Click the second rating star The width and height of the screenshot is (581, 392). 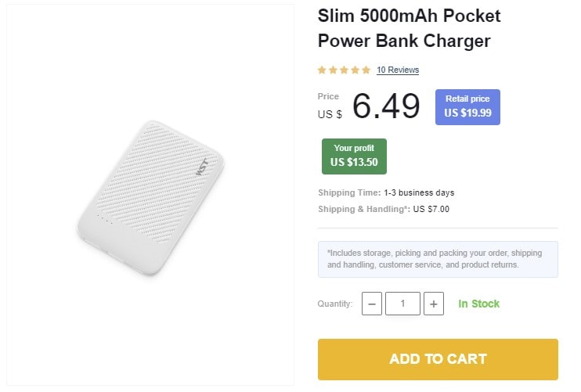pos(333,70)
